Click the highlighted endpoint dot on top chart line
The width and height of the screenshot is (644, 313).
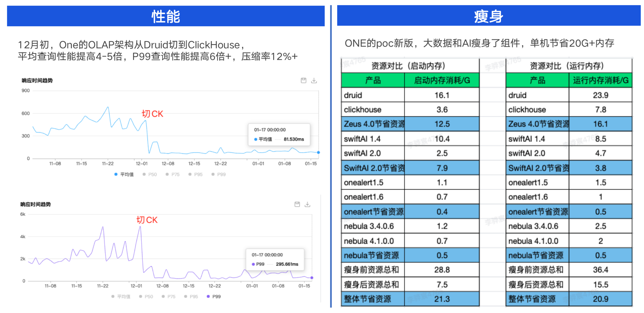318,152
